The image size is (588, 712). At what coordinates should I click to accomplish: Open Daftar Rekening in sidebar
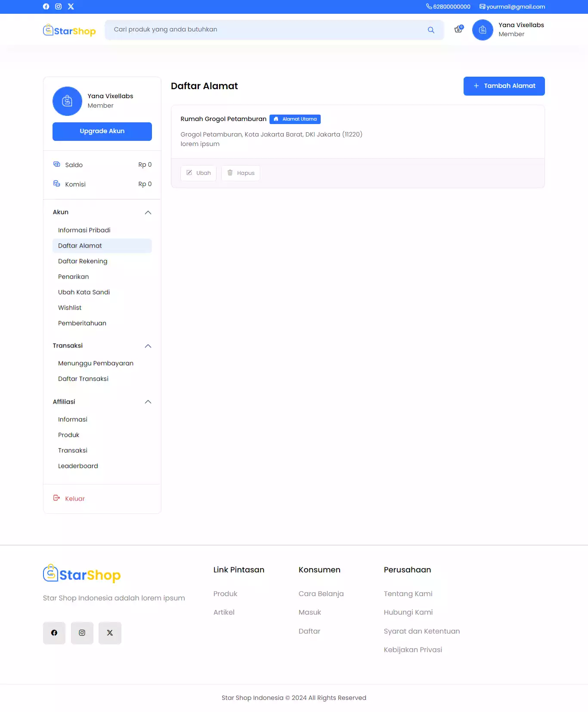pos(83,261)
